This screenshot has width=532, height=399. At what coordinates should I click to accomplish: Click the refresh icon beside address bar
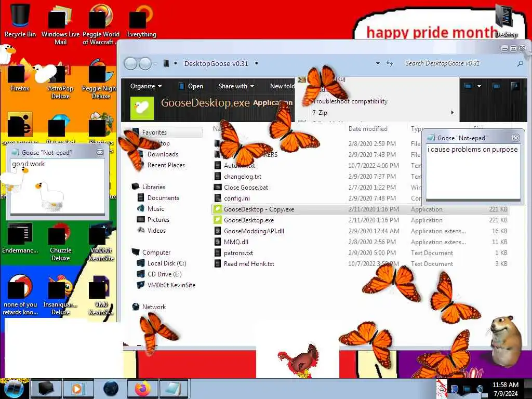click(390, 63)
